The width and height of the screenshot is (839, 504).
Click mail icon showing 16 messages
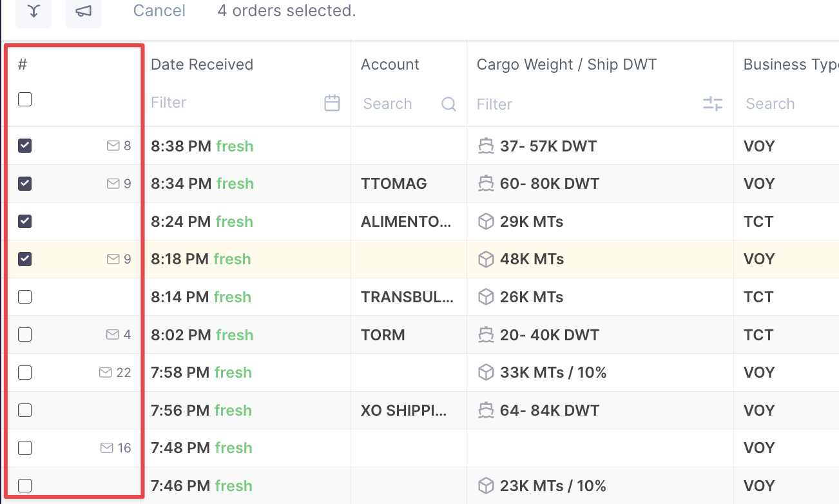tap(107, 448)
